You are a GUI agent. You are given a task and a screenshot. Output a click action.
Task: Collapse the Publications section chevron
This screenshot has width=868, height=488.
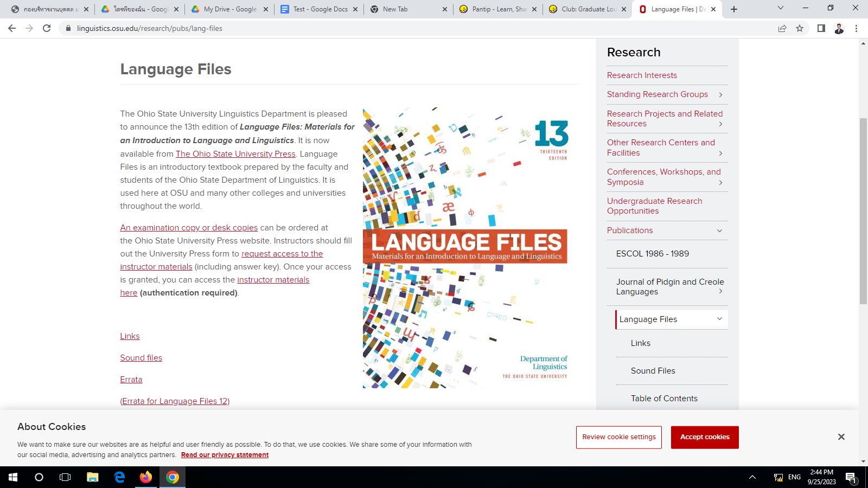click(720, 231)
